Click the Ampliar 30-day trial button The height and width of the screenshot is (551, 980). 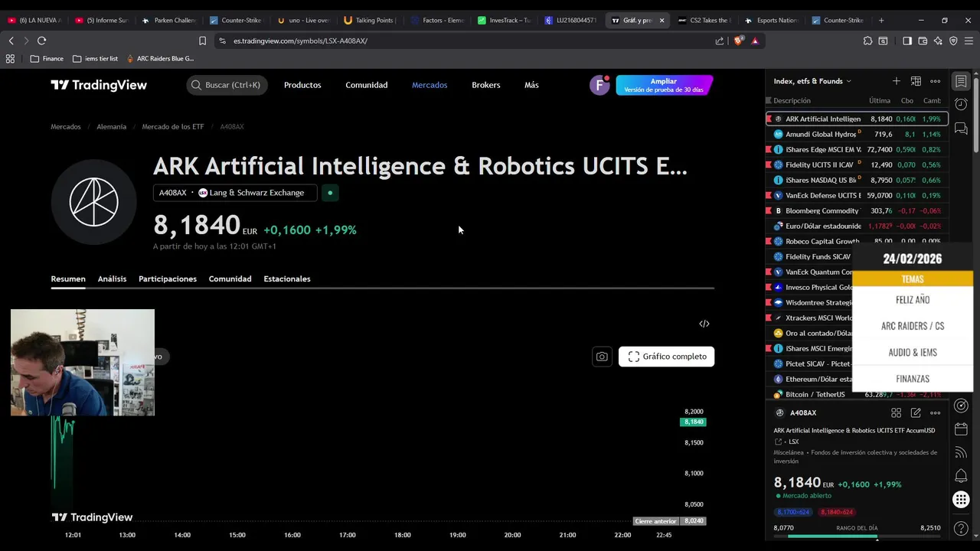coord(664,85)
